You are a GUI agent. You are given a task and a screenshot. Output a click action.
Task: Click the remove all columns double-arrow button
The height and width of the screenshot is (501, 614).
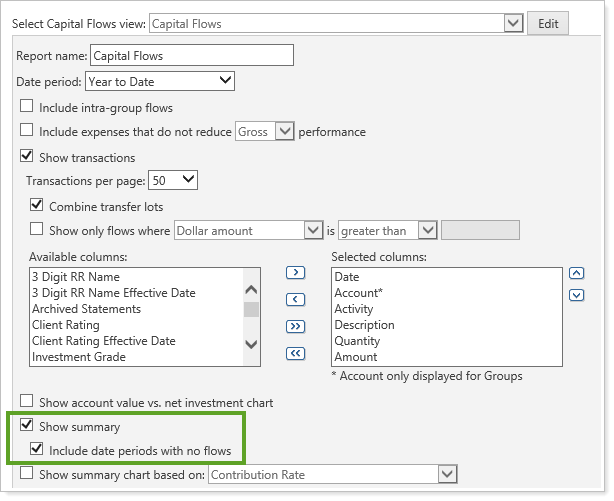(x=295, y=353)
